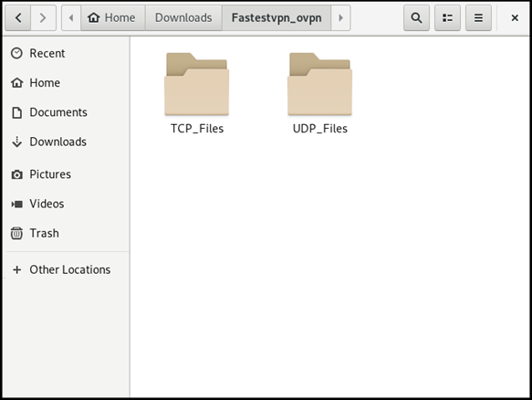Select the UDP_Files folder
Image resolution: width=532 pixels, height=400 pixels.
tap(320, 93)
